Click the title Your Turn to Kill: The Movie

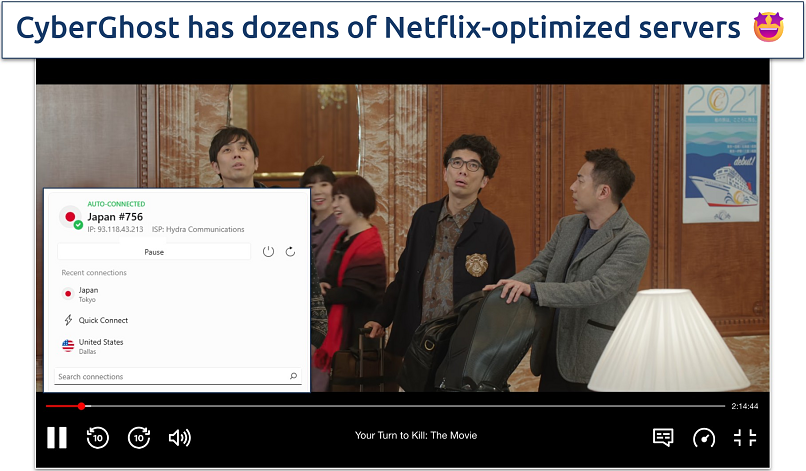pos(416,436)
